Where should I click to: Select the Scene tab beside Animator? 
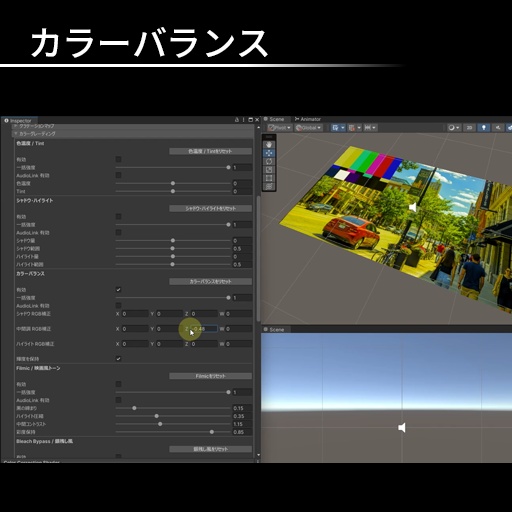pyautogui.click(x=274, y=119)
